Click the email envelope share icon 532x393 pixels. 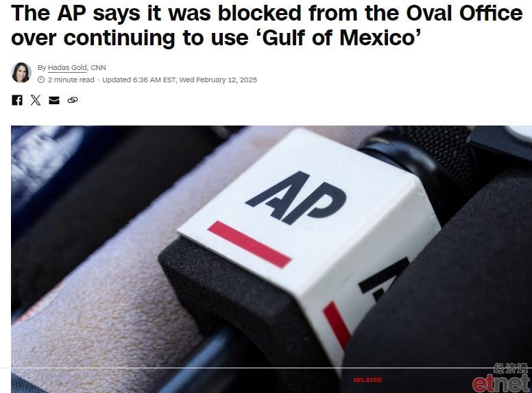(54, 100)
